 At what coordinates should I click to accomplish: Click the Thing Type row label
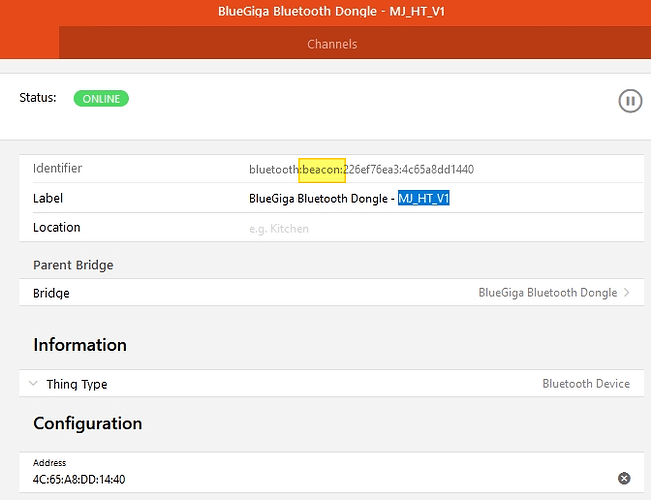tap(77, 384)
